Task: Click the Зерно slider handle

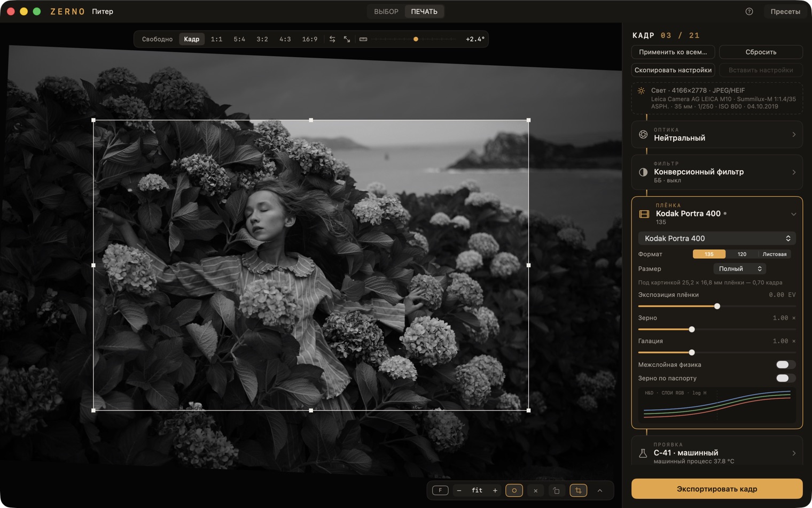Action: (x=692, y=329)
